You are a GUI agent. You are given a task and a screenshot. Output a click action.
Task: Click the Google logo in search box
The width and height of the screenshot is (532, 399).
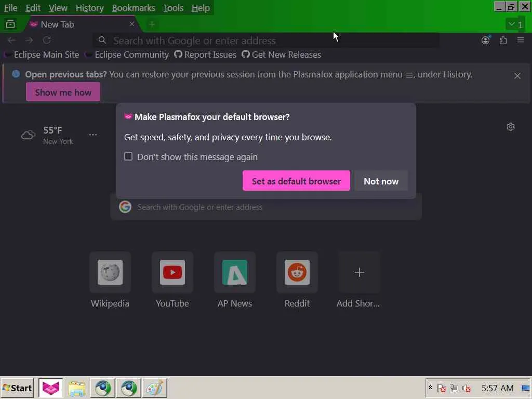point(125,207)
